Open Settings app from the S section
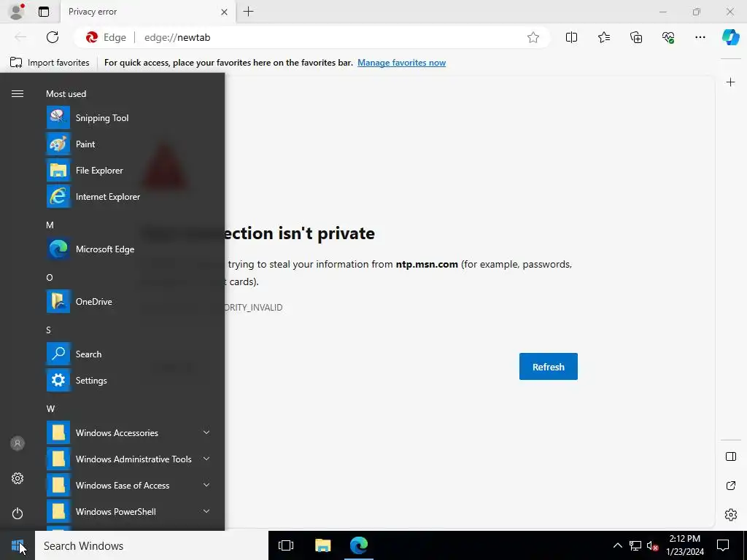This screenshot has width=747, height=560. click(128, 380)
